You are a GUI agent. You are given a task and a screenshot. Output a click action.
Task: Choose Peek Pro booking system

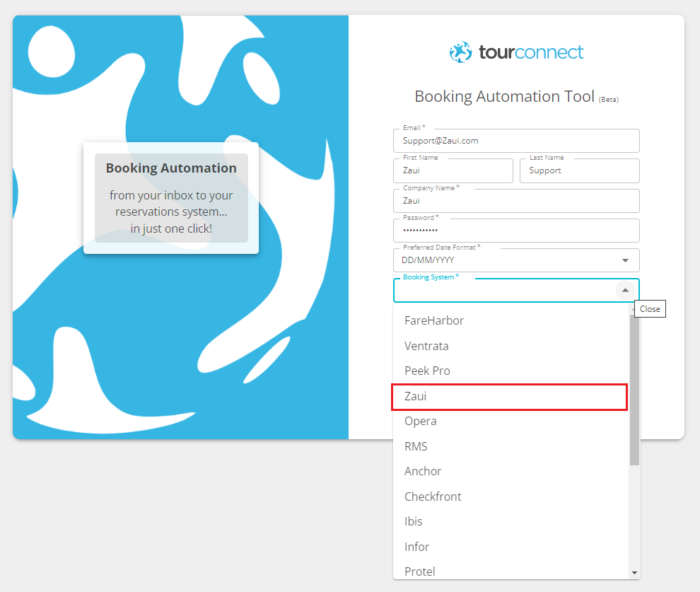point(511,371)
